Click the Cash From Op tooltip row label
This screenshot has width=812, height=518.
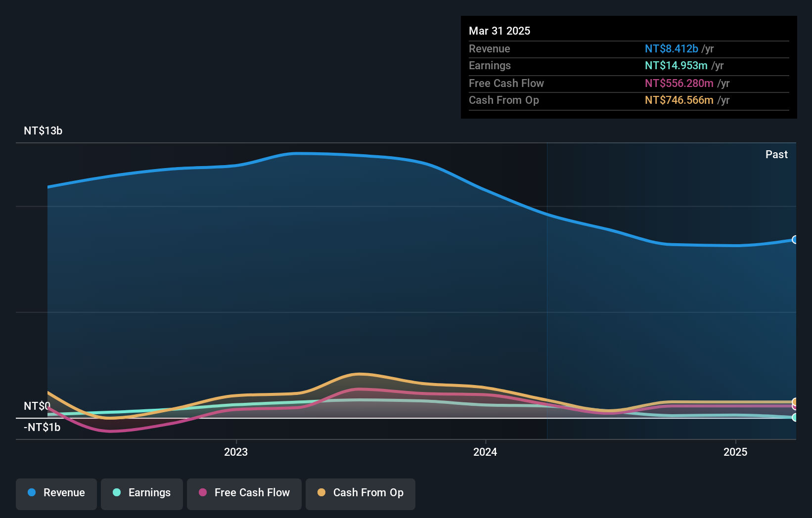point(504,100)
